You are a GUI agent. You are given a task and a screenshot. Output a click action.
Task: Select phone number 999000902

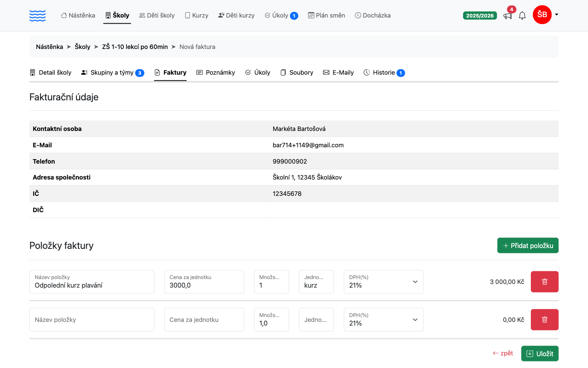(x=290, y=162)
